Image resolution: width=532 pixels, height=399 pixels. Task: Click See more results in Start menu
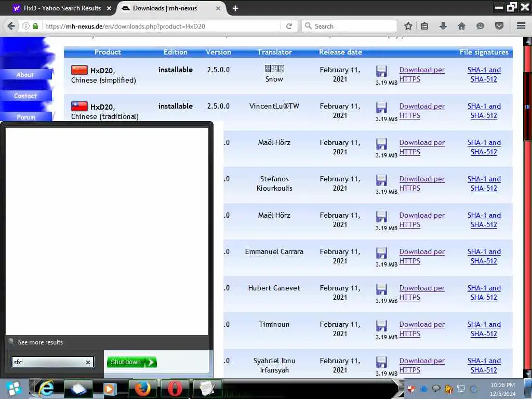[x=41, y=342]
